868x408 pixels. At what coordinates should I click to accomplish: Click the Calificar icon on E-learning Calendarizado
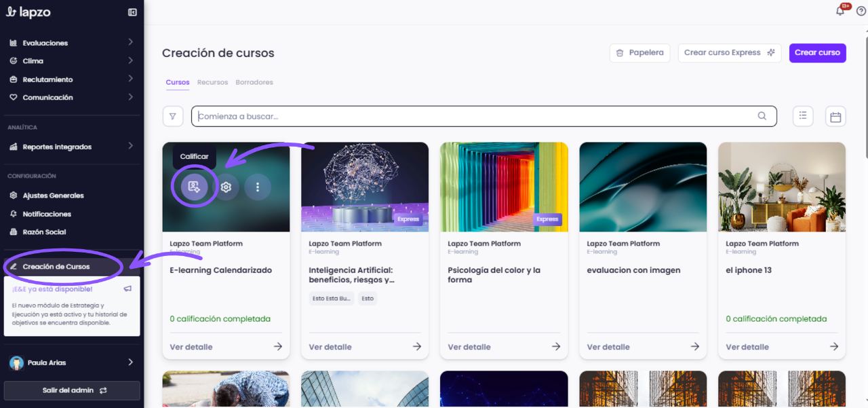click(x=195, y=187)
